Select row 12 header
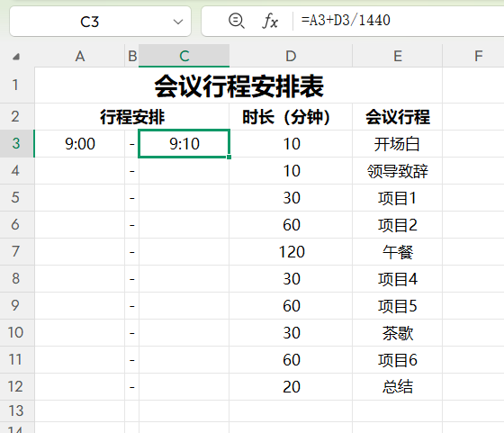 (x=17, y=386)
